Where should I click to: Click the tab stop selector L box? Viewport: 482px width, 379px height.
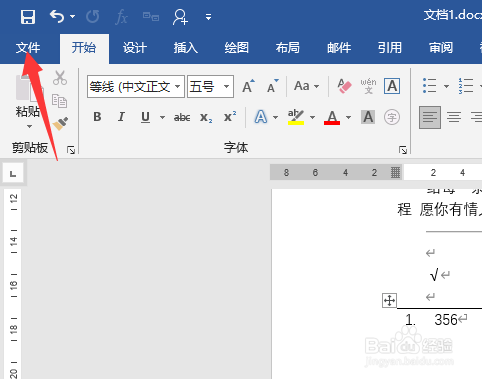click(x=13, y=174)
